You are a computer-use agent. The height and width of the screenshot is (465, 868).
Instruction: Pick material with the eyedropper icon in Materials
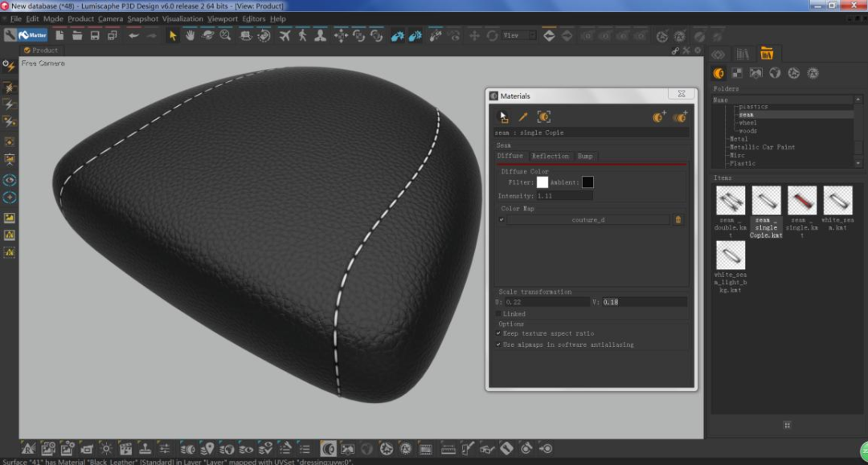[x=523, y=117]
